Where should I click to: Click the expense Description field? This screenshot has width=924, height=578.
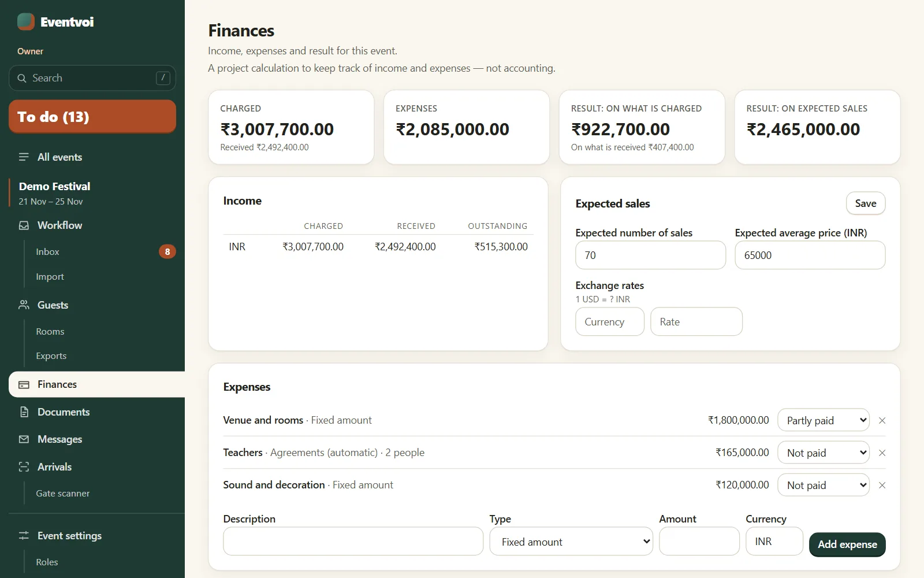click(x=353, y=542)
